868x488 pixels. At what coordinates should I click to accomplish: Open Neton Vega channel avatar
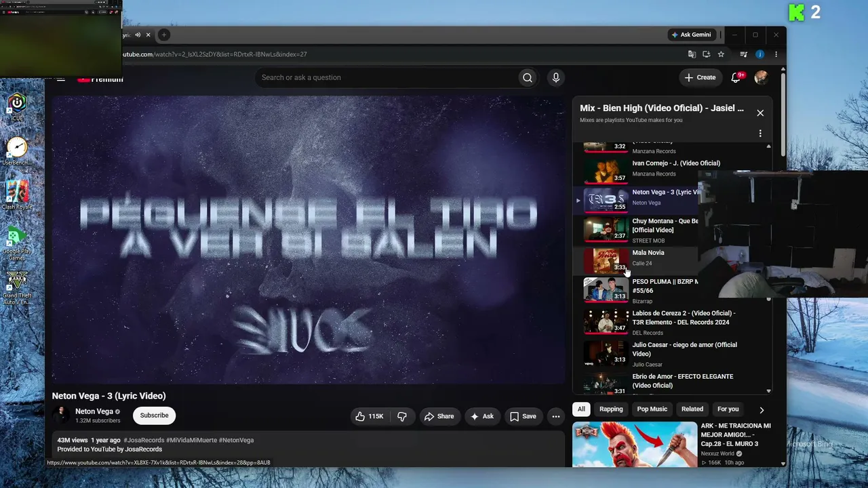point(61,415)
